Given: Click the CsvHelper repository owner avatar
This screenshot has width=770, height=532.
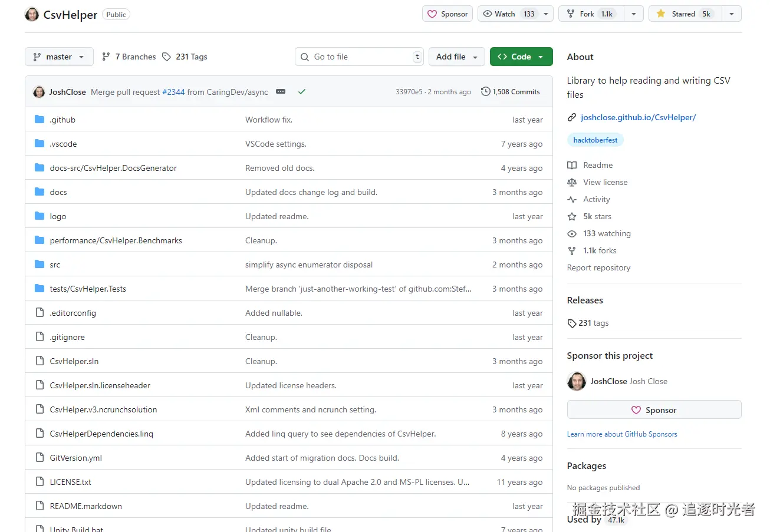Looking at the screenshot, I should (32, 14).
